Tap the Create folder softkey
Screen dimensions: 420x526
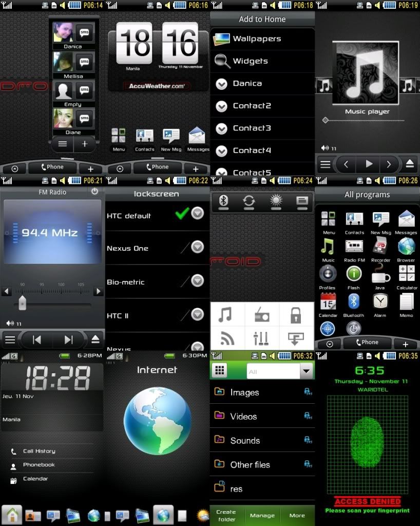(x=226, y=516)
